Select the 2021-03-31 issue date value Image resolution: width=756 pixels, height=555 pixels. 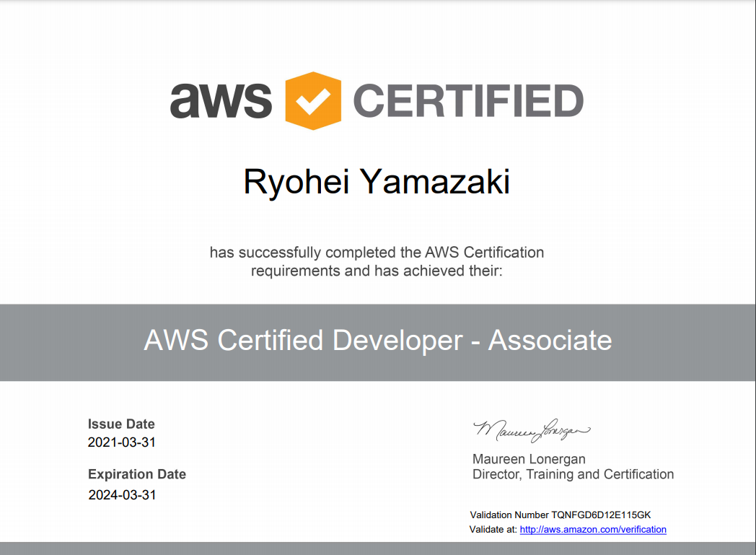pos(122,442)
